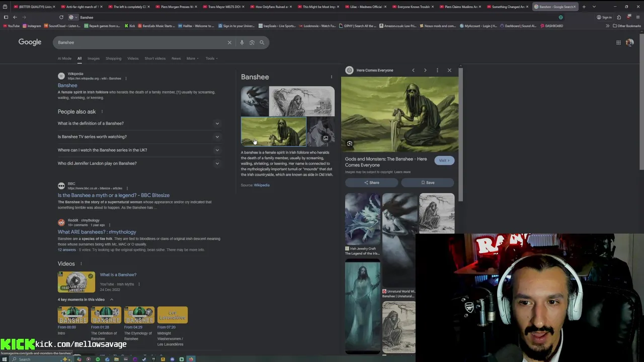The height and width of the screenshot is (362, 644).
Task: Click the Windows Start button
Action: (5, 359)
